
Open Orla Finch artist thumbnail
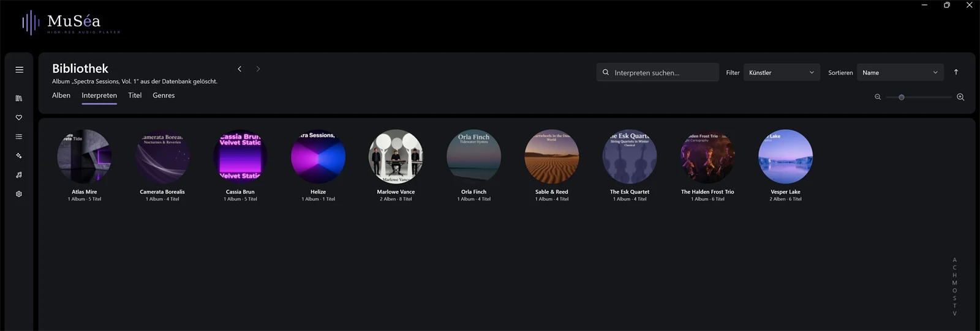pyautogui.click(x=474, y=156)
